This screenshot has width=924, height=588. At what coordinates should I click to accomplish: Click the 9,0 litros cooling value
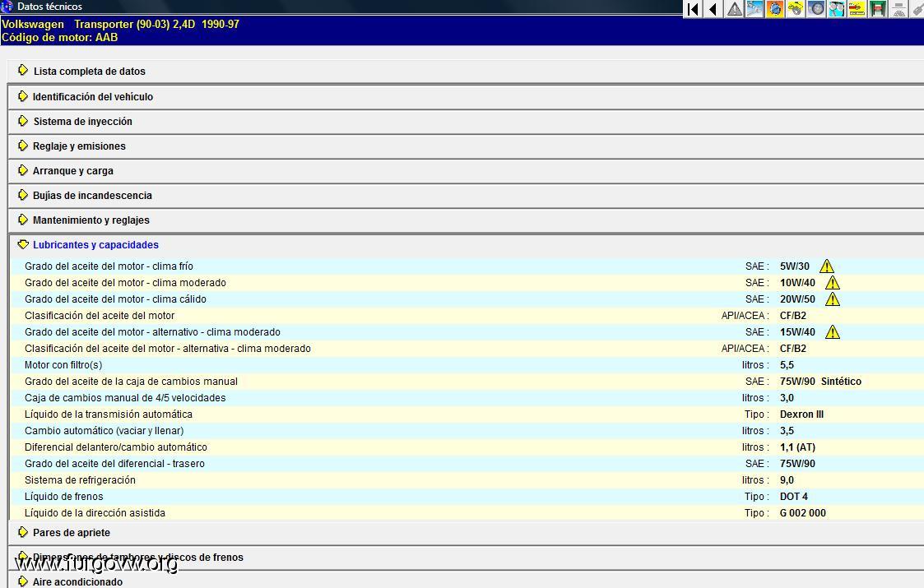[x=787, y=481]
